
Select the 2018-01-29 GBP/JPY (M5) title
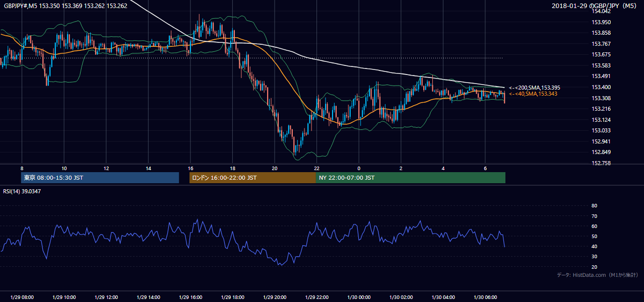point(595,6)
